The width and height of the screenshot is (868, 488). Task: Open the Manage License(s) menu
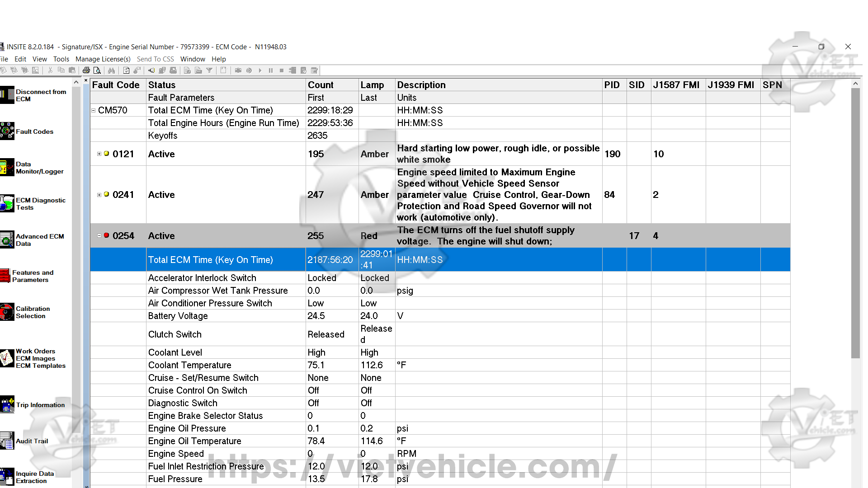point(103,59)
